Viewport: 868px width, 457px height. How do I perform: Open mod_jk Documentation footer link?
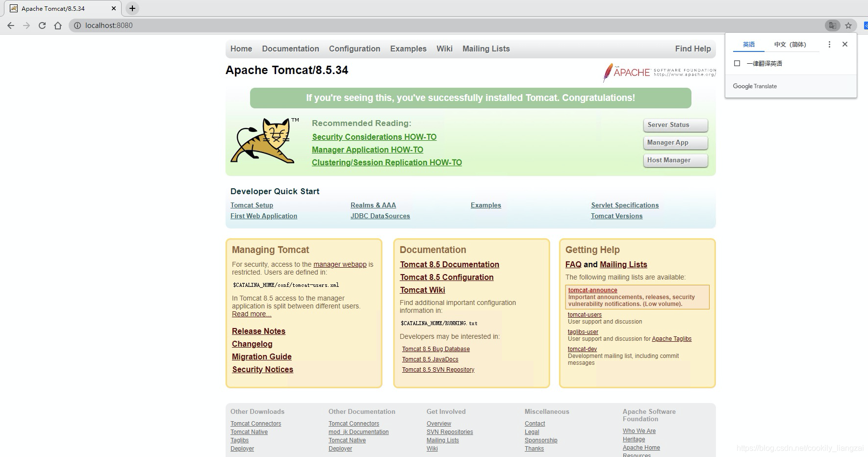(358, 432)
